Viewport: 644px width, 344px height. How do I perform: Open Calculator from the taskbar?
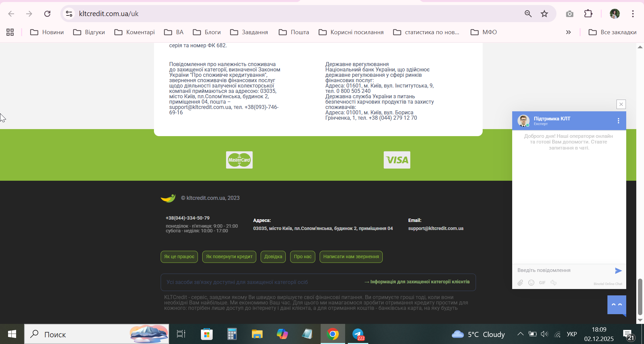tap(232, 334)
